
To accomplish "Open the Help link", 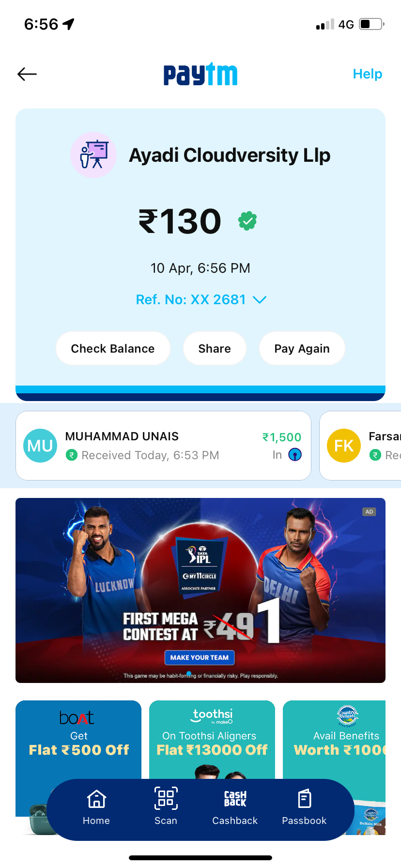I will [368, 74].
